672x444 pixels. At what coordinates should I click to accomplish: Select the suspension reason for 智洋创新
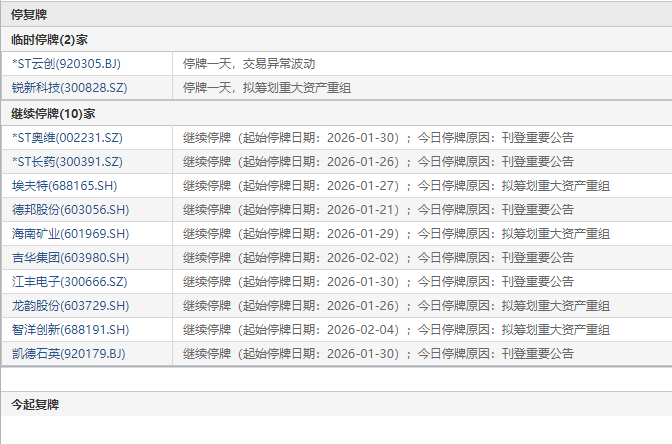pyautogui.click(x=396, y=330)
